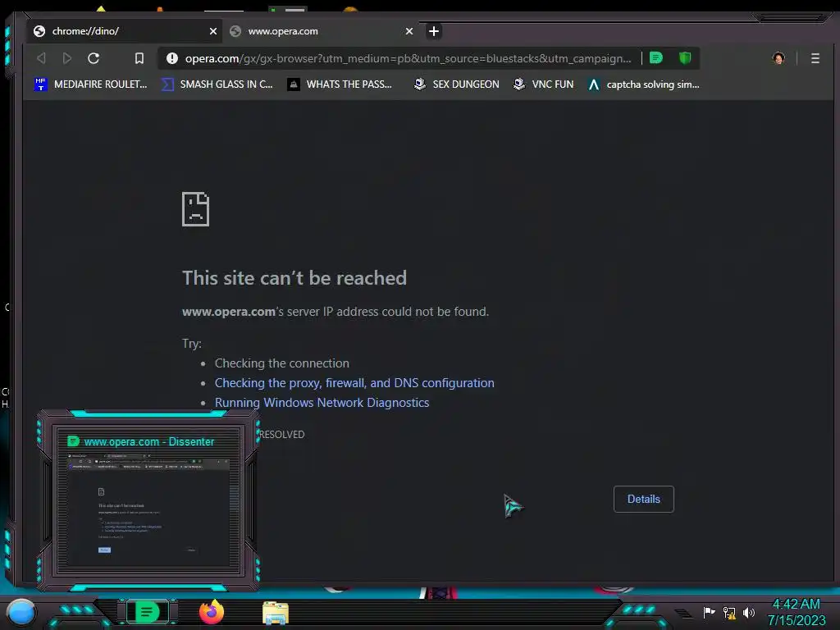The width and height of the screenshot is (840, 630).
Task: Bookmark this page with the bookmark icon
Action: point(139,58)
